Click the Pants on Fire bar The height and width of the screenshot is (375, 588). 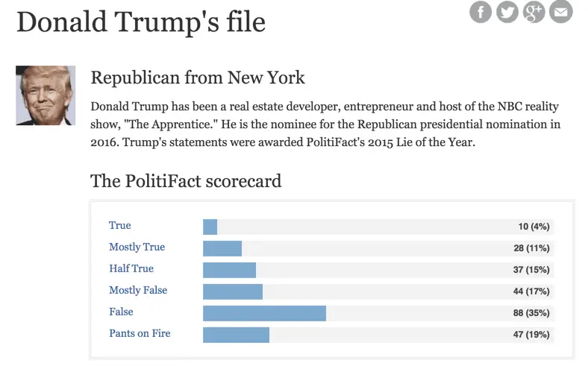tap(236, 335)
